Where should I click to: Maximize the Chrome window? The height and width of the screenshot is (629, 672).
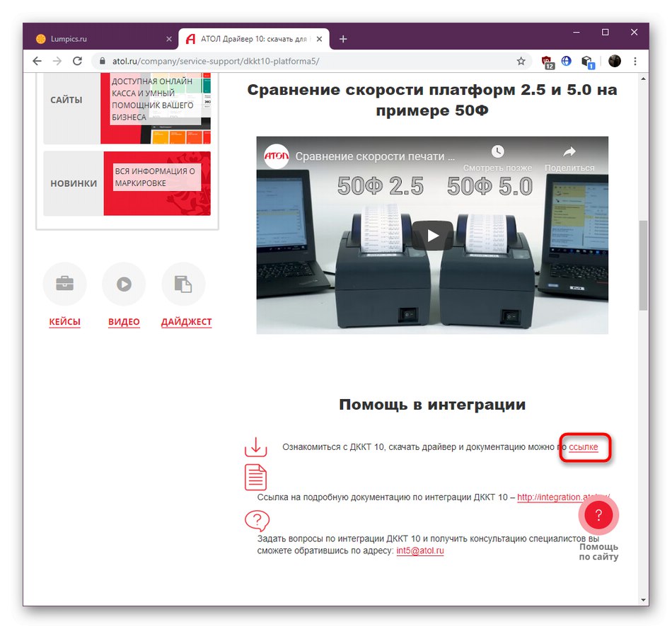(605, 32)
